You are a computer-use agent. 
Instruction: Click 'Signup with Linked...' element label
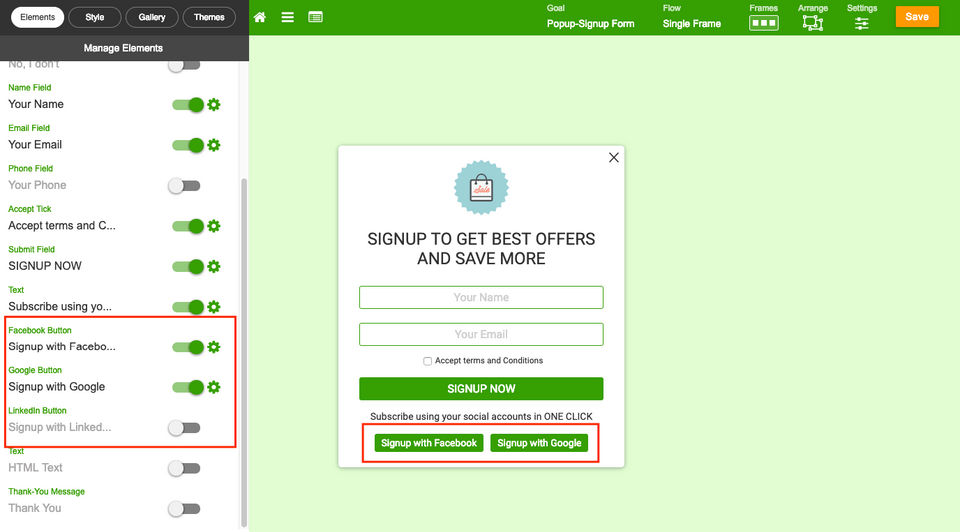[59, 427]
